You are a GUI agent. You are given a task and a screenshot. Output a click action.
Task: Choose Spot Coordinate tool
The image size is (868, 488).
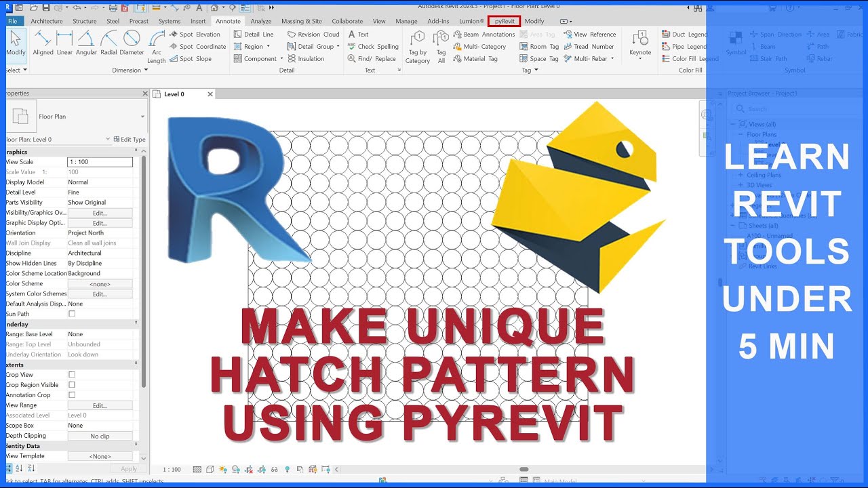pyautogui.click(x=197, y=47)
